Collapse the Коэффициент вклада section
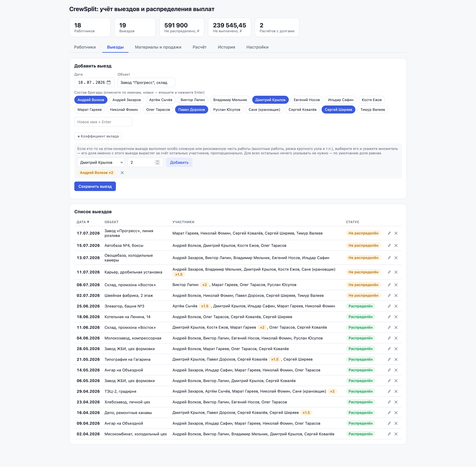Viewport: 476px width, 467px height. coord(98,136)
